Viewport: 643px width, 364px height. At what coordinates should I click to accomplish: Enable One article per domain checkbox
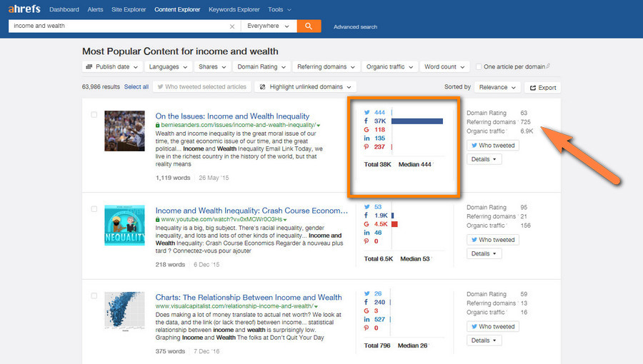[478, 67]
